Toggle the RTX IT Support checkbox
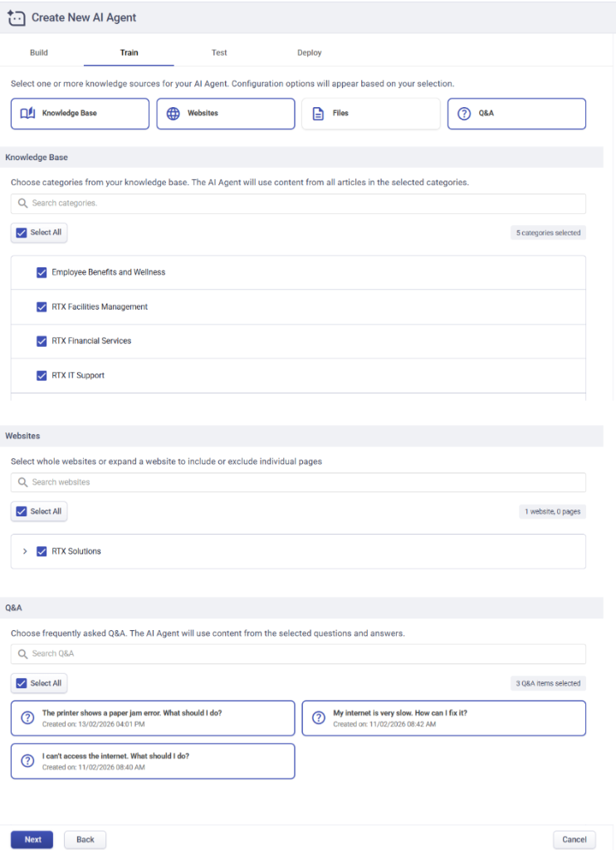The image size is (616, 850). [42, 375]
